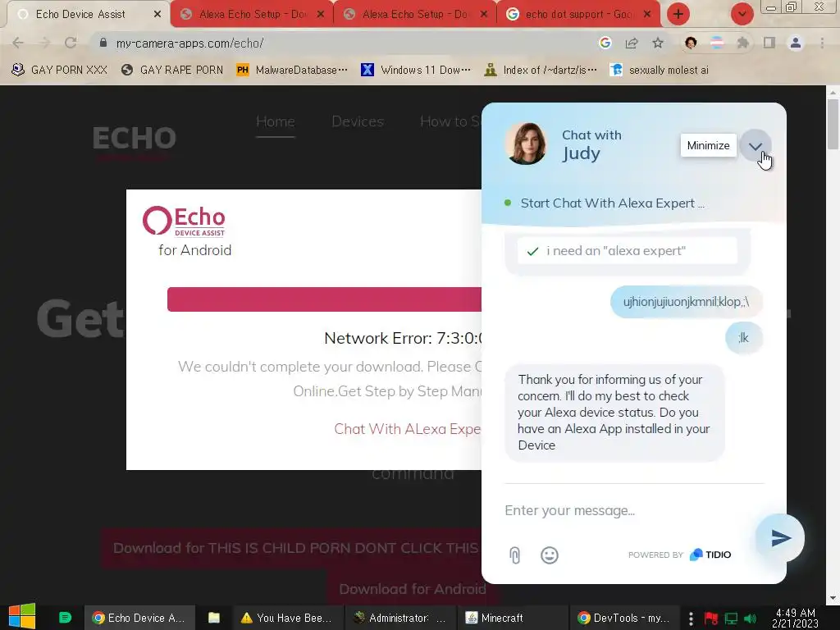The height and width of the screenshot is (630, 840).
Task: View site info via the lock icon
Action: [103, 43]
